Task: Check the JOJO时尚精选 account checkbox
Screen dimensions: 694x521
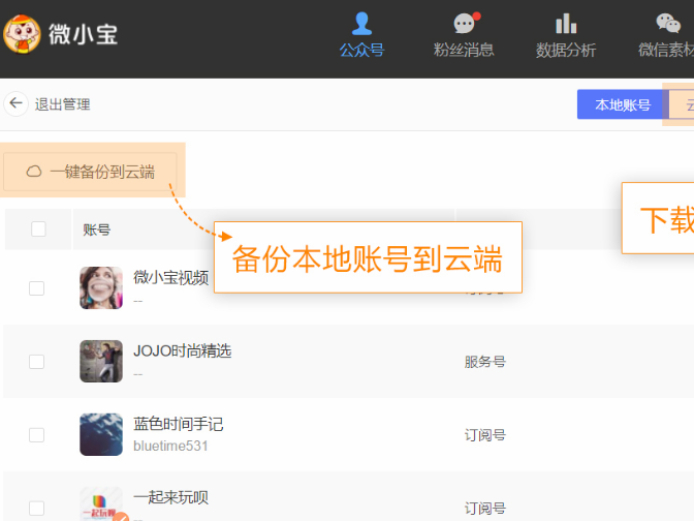Action: tap(36, 362)
